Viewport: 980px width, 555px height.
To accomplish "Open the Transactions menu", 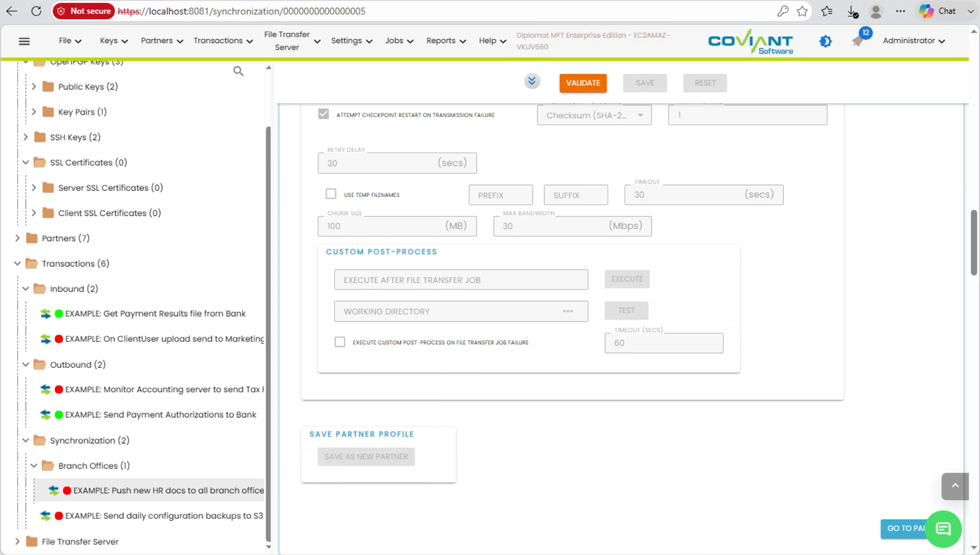I will click(x=223, y=41).
